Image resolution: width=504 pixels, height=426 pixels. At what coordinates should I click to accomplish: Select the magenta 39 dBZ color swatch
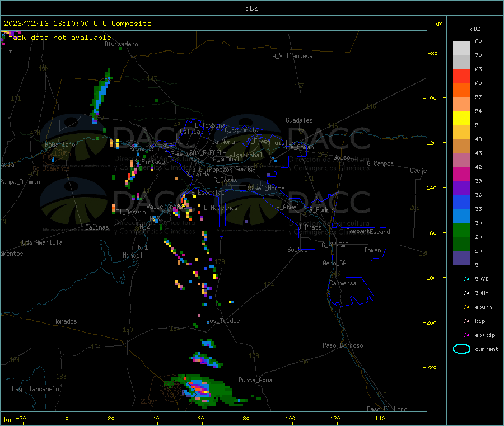coord(461,174)
